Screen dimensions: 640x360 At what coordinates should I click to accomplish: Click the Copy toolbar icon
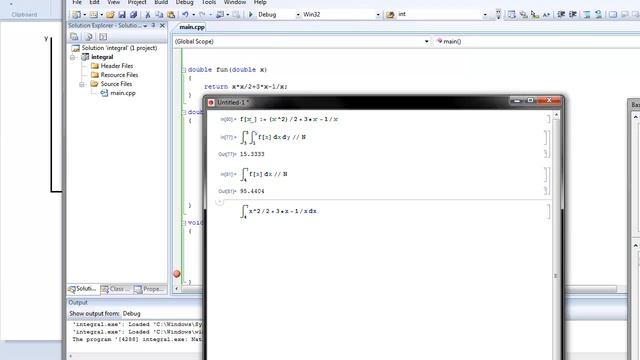[x=160, y=15]
